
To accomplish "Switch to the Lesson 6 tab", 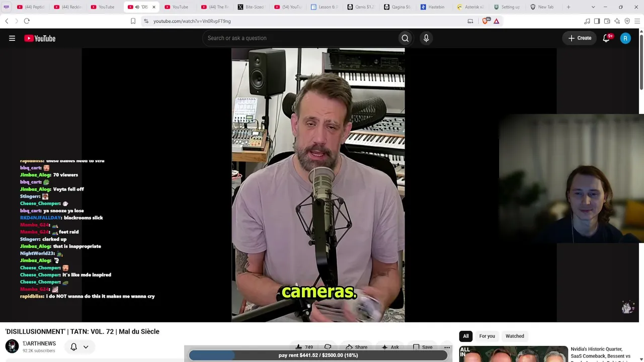I will [325, 7].
